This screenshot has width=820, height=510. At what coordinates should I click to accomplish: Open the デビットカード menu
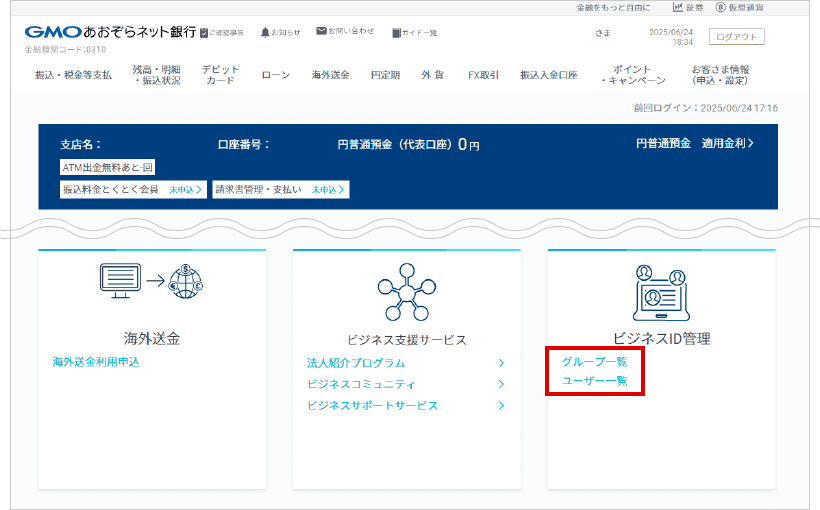(220, 75)
